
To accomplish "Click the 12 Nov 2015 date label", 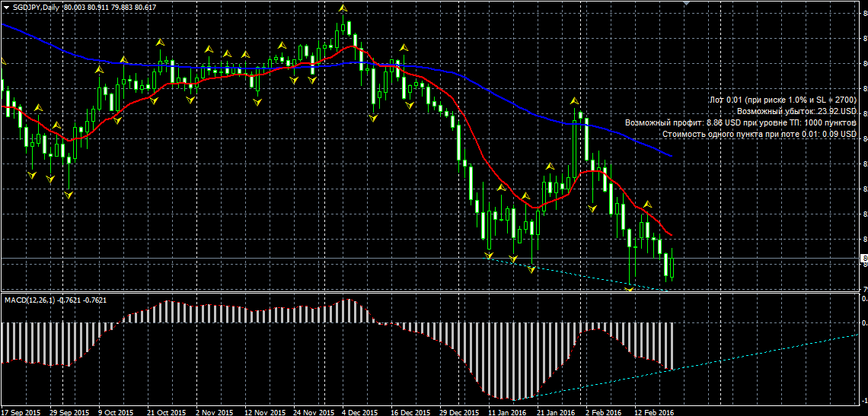I will (263, 412).
